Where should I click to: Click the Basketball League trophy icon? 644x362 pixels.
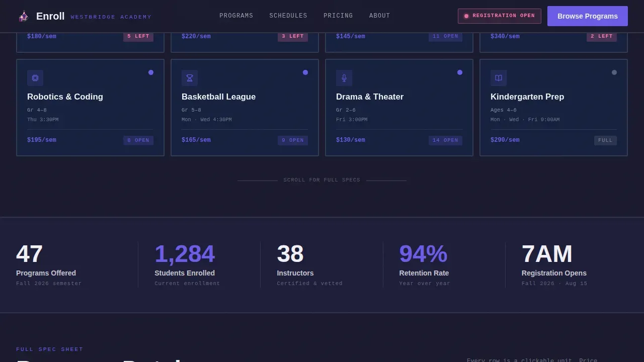pyautogui.click(x=190, y=78)
